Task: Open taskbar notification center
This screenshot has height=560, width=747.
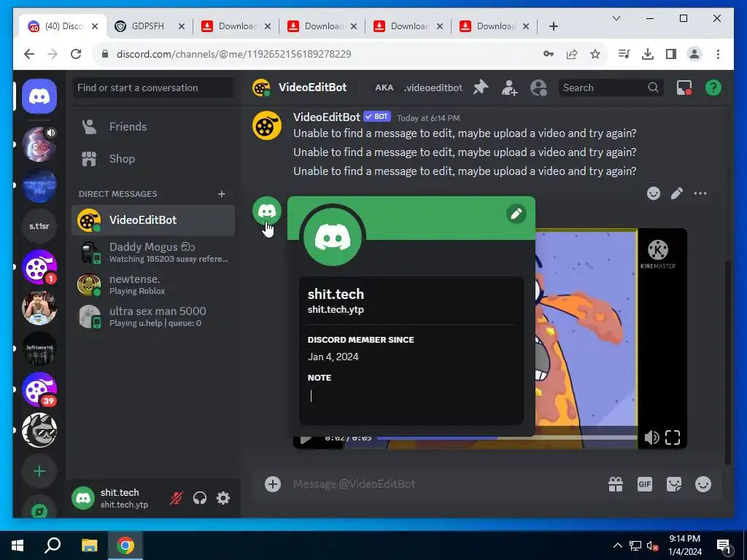Action: click(724, 545)
